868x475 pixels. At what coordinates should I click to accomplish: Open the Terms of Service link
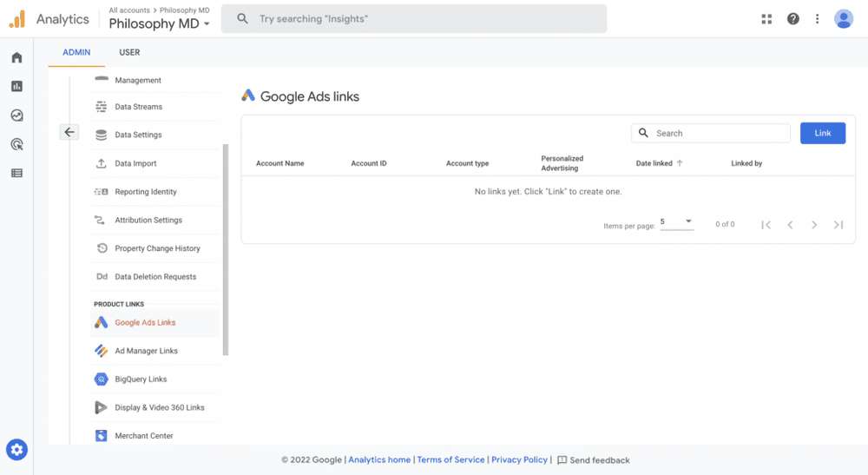pos(450,459)
